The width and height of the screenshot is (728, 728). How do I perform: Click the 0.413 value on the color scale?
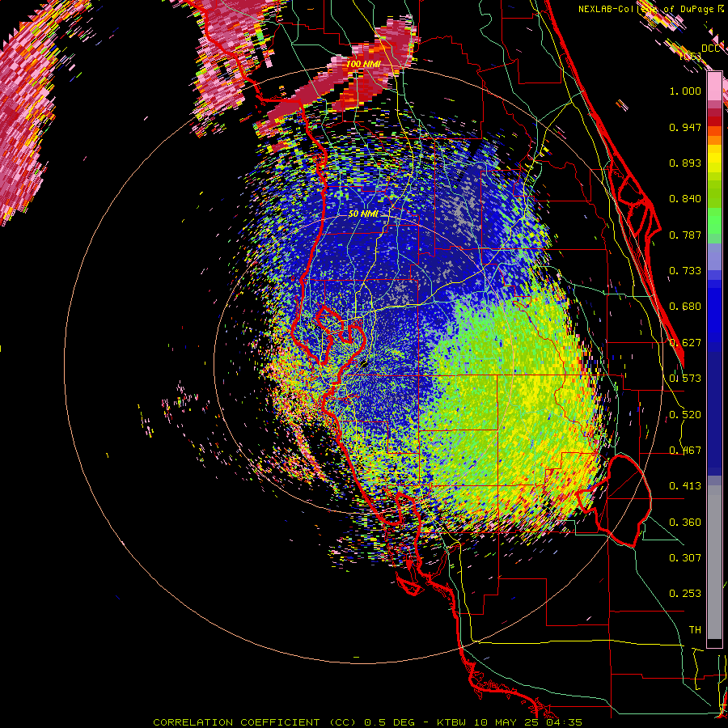click(685, 486)
